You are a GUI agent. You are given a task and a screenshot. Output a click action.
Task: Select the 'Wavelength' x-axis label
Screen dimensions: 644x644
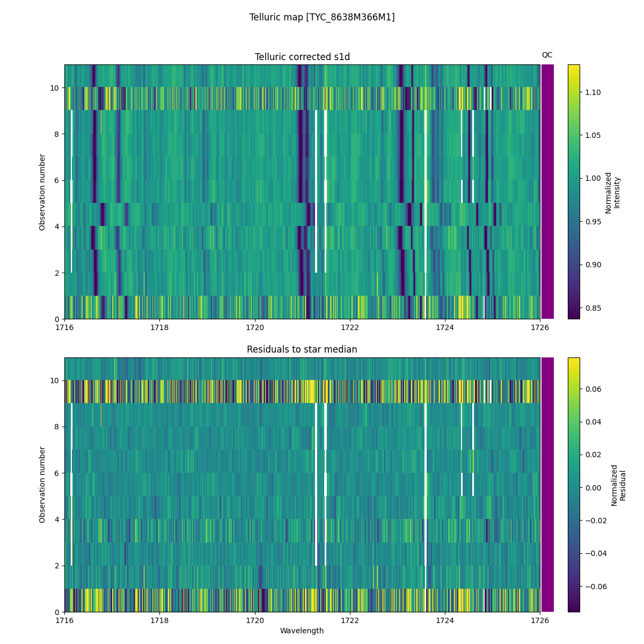[302, 631]
